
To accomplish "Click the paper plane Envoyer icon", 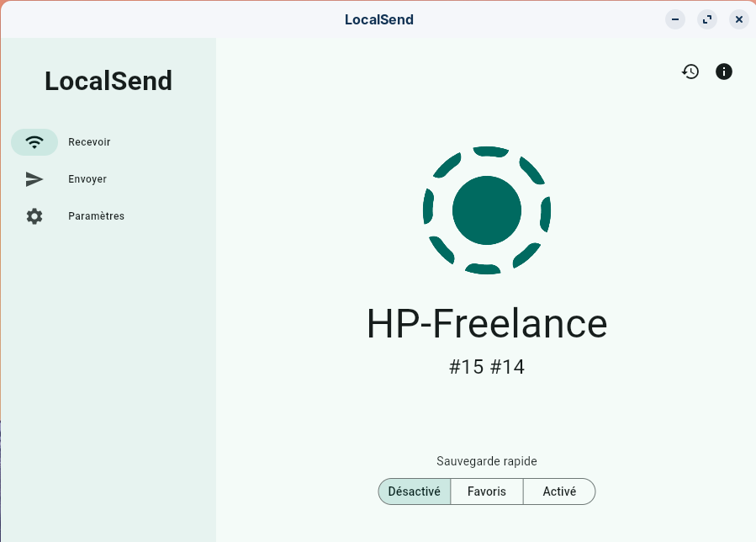I will pyautogui.click(x=34, y=179).
